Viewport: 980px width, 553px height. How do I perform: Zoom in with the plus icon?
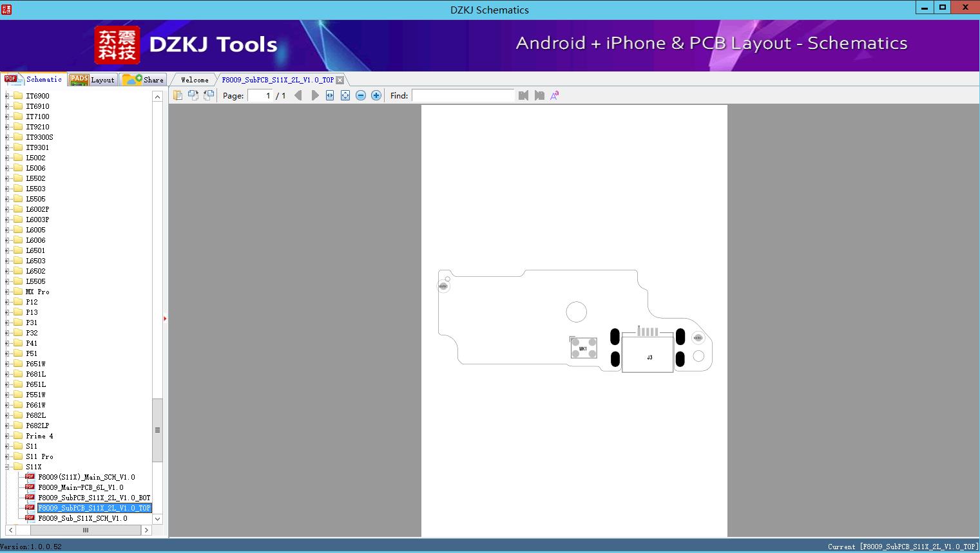click(376, 95)
